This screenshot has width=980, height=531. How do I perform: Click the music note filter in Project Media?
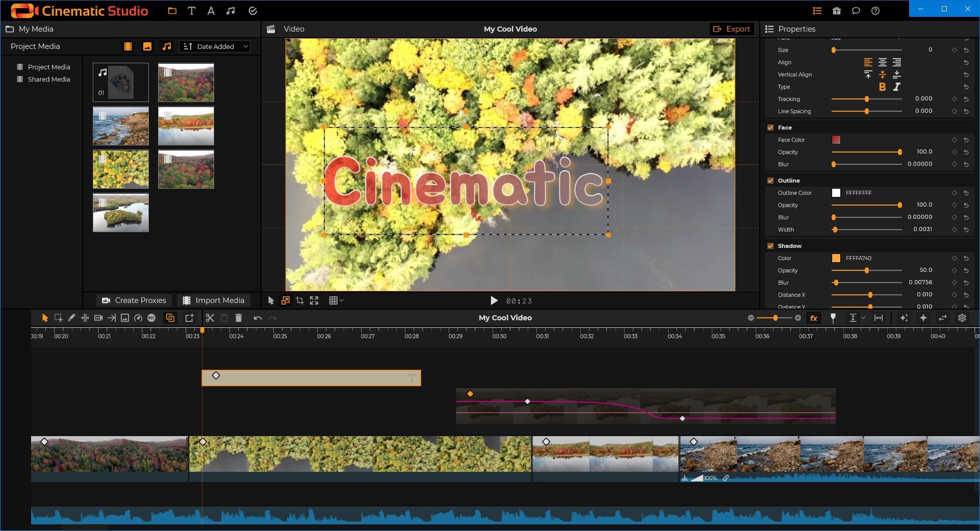coord(167,46)
